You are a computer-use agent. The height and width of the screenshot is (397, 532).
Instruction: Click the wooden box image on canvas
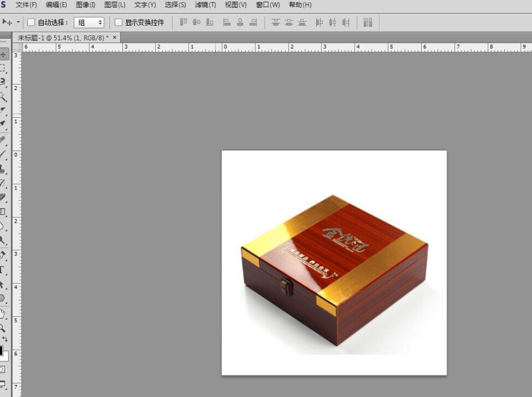pos(334,267)
